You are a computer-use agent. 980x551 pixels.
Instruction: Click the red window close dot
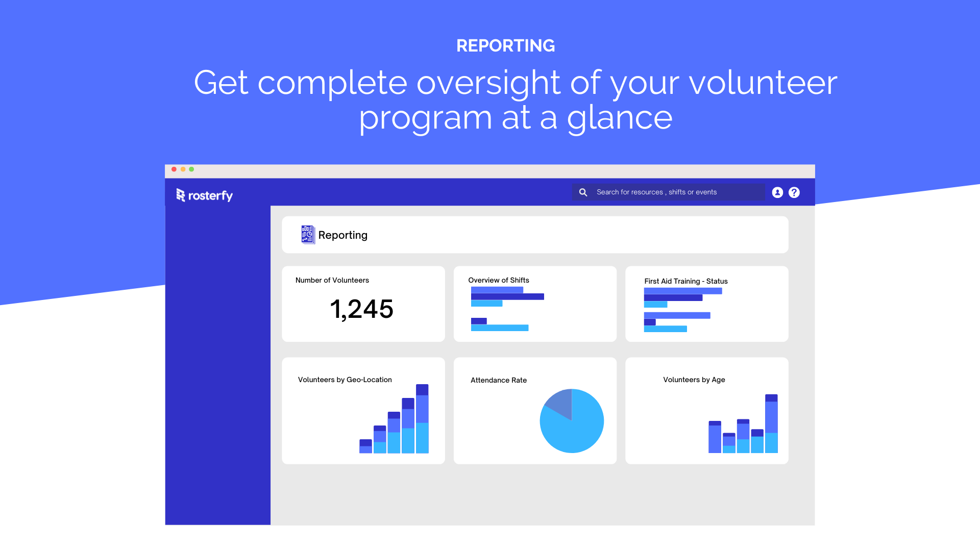point(174,169)
